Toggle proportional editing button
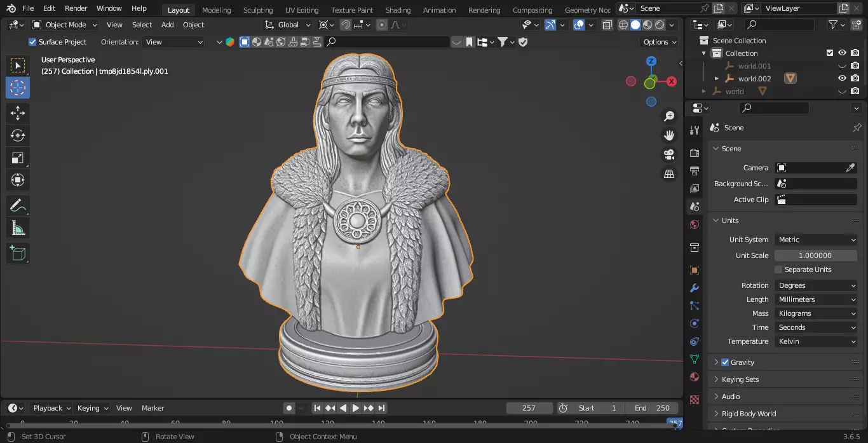868x443 pixels. [x=381, y=25]
